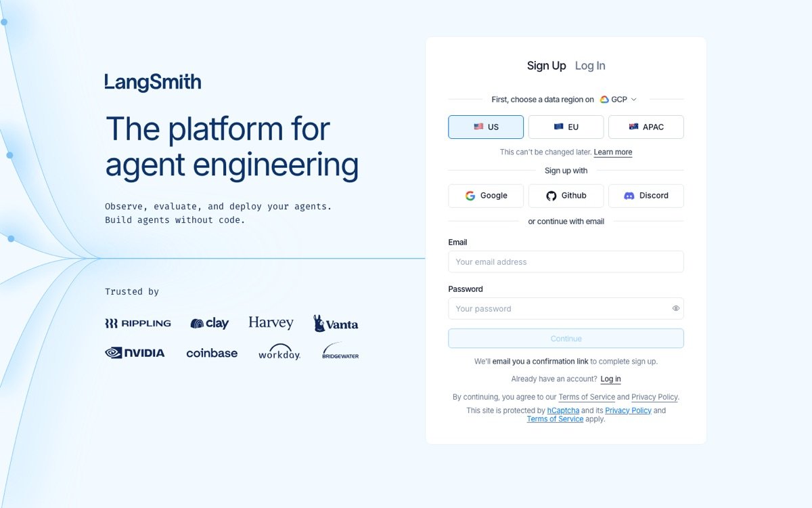Focus the Password input field
The height and width of the screenshot is (508, 812).
pyautogui.click(x=566, y=309)
